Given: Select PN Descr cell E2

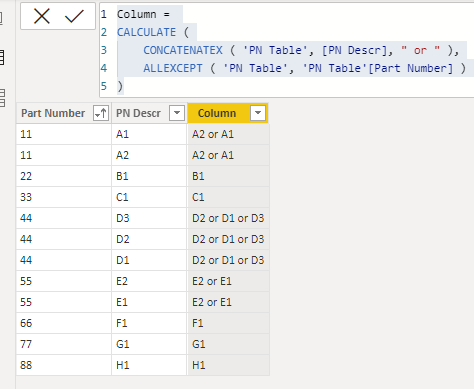Looking at the screenshot, I should point(149,281).
